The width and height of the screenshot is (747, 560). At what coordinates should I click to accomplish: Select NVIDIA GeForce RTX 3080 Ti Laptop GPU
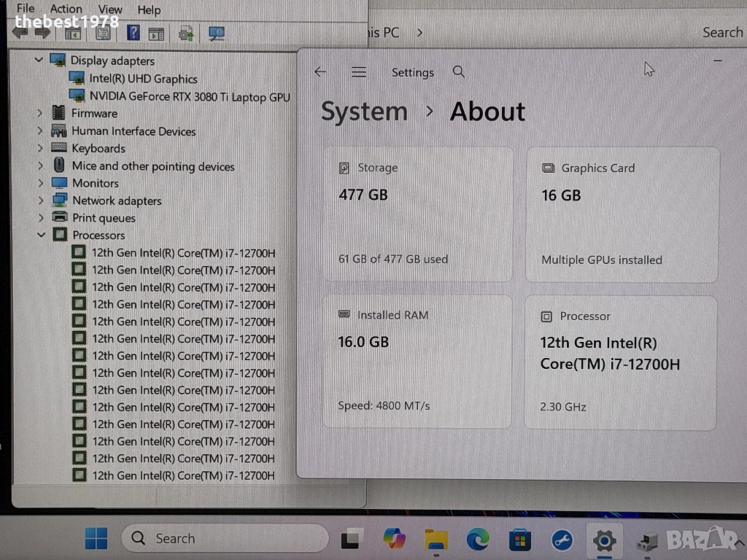coord(189,96)
